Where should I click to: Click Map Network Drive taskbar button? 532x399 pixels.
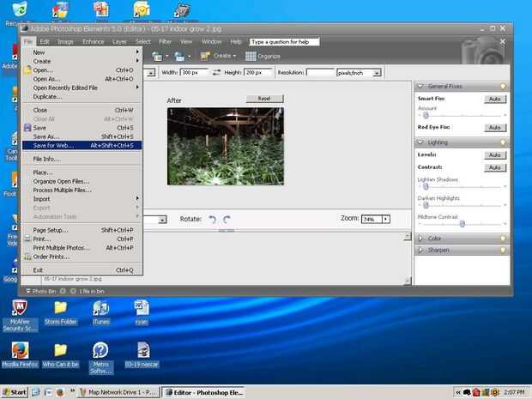[x=118, y=392]
